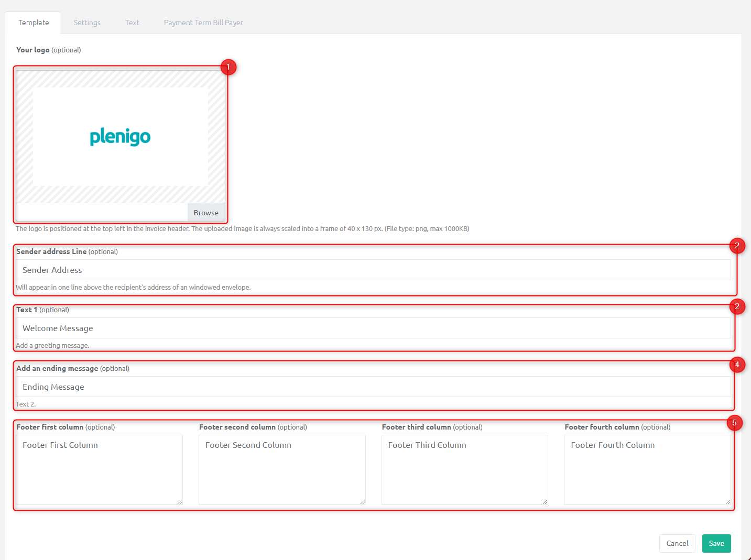This screenshot has height=560, width=751.
Task: Click the 'Add a greeting message.' hint
Action: pos(52,345)
